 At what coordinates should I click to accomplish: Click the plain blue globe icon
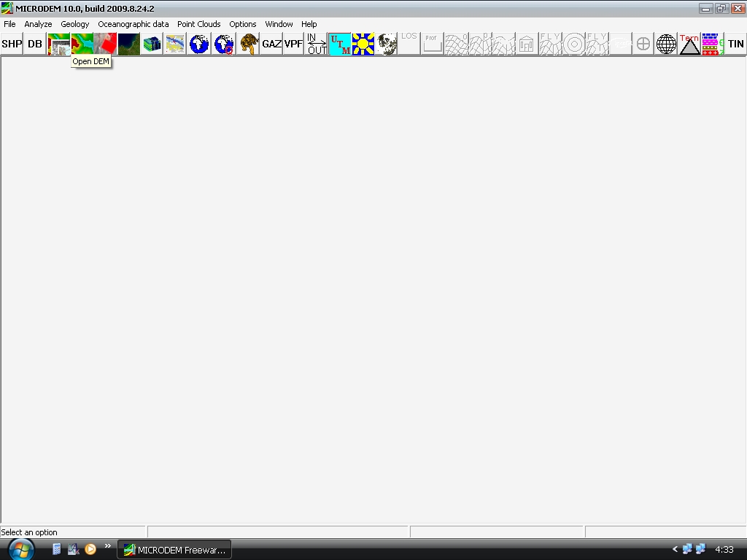coord(198,44)
